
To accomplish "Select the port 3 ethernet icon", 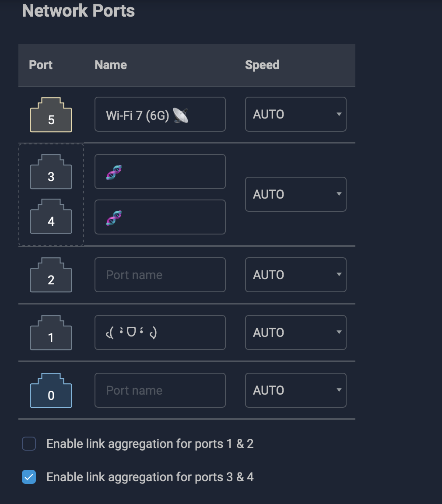I will (51, 172).
